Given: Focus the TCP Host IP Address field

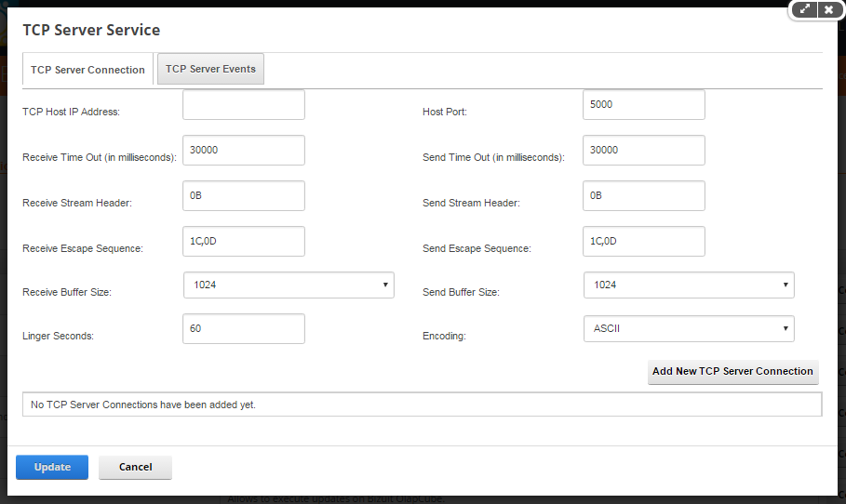Looking at the screenshot, I should pyautogui.click(x=244, y=104).
